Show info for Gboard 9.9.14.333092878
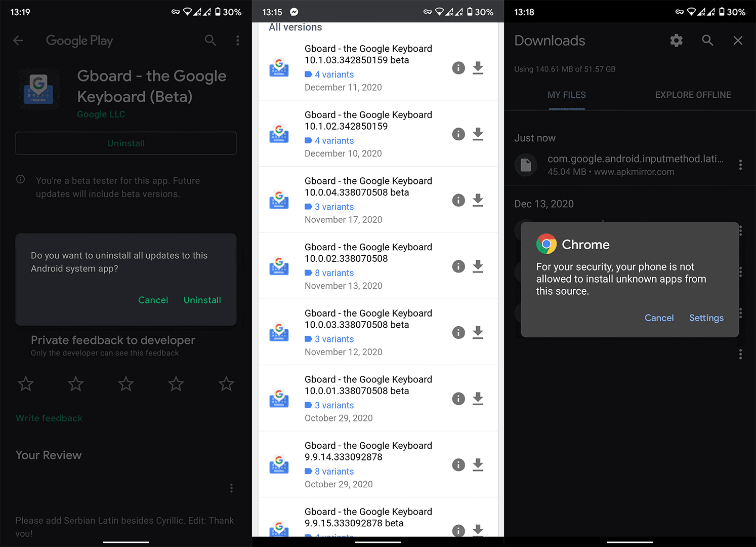This screenshot has width=756, height=547. click(458, 465)
